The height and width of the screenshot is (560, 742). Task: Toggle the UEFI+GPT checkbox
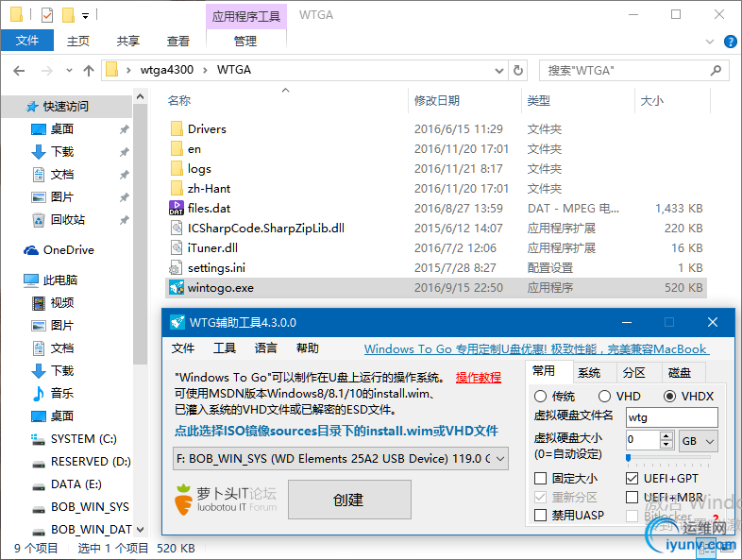(x=632, y=479)
